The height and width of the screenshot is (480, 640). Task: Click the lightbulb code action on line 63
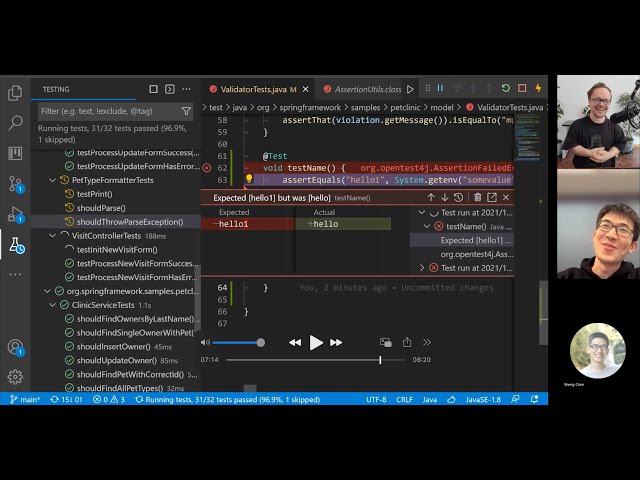[249, 179]
